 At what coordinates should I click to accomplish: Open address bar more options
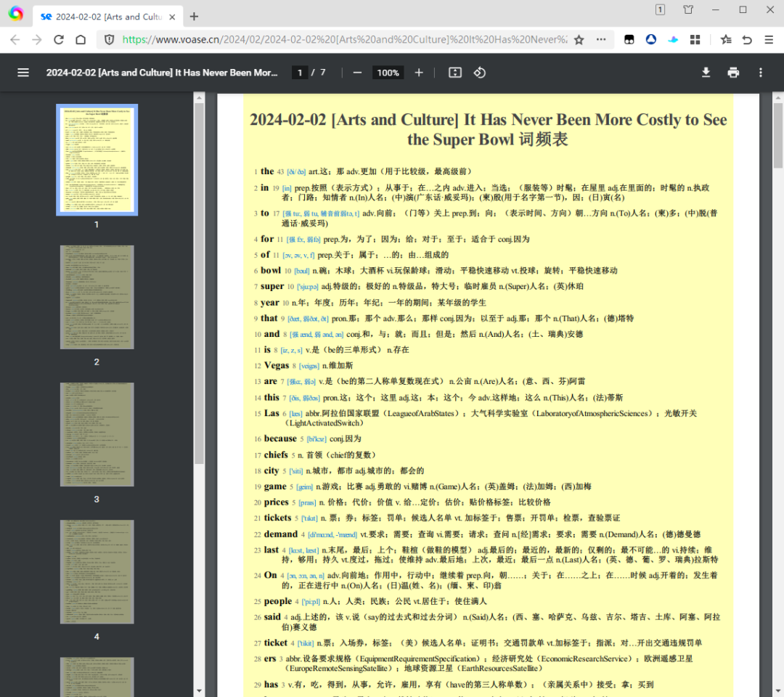[x=601, y=39]
